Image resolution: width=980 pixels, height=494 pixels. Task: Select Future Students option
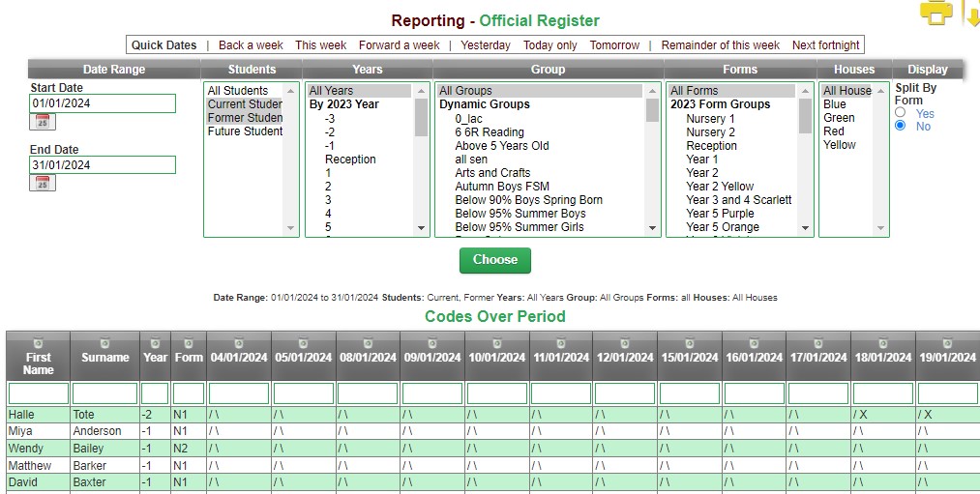coord(245,131)
